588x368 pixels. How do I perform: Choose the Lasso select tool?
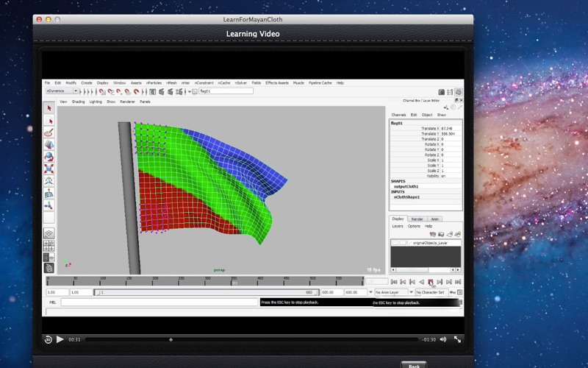pyautogui.click(x=49, y=120)
